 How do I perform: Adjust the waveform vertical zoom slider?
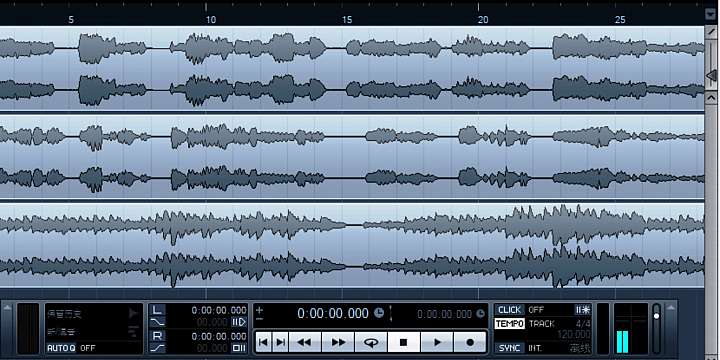click(711, 75)
